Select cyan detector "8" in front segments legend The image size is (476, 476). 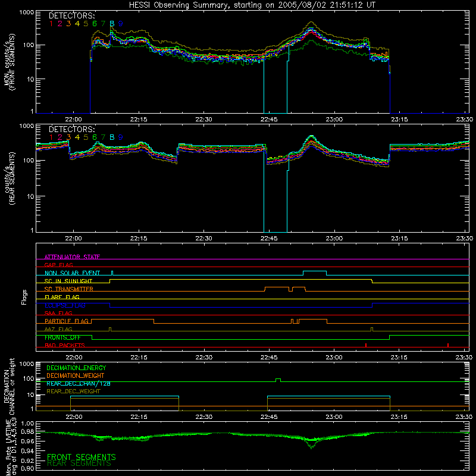pos(112,24)
